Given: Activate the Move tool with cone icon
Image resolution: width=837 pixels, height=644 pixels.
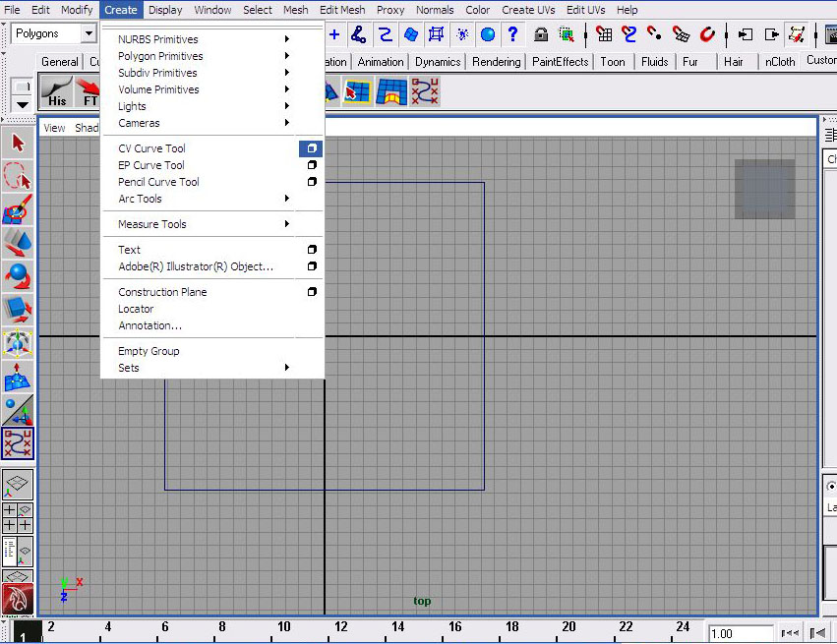Looking at the screenshot, I should tap(18, 243).
